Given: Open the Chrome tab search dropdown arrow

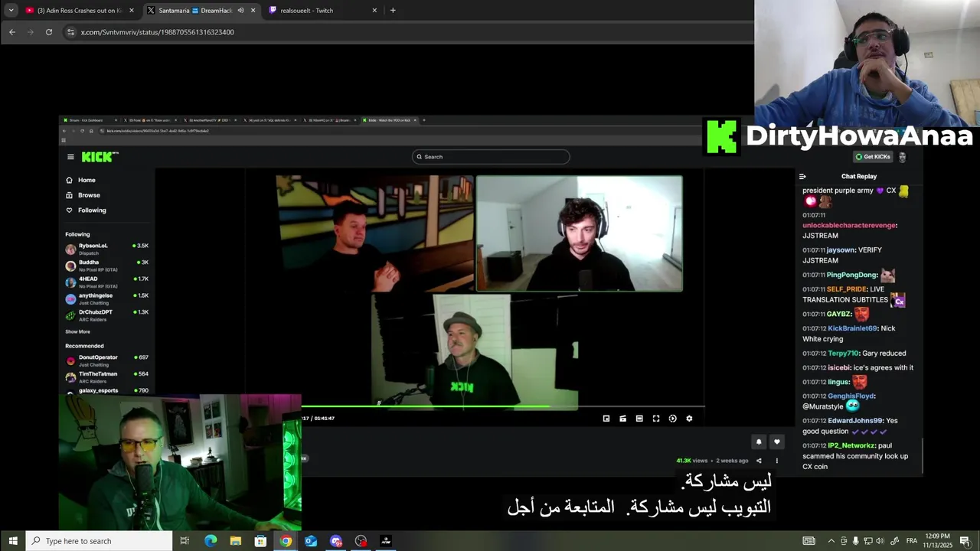Looking at the screenshot, I should tap(11, 10).
